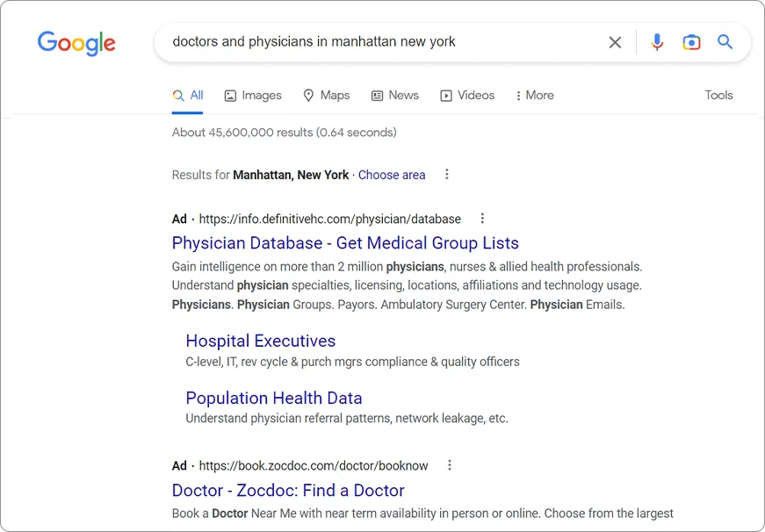The width and height of the screenshot is (765, 532).
Task: Clear the search query with the X icon
Action: point(615,41)
